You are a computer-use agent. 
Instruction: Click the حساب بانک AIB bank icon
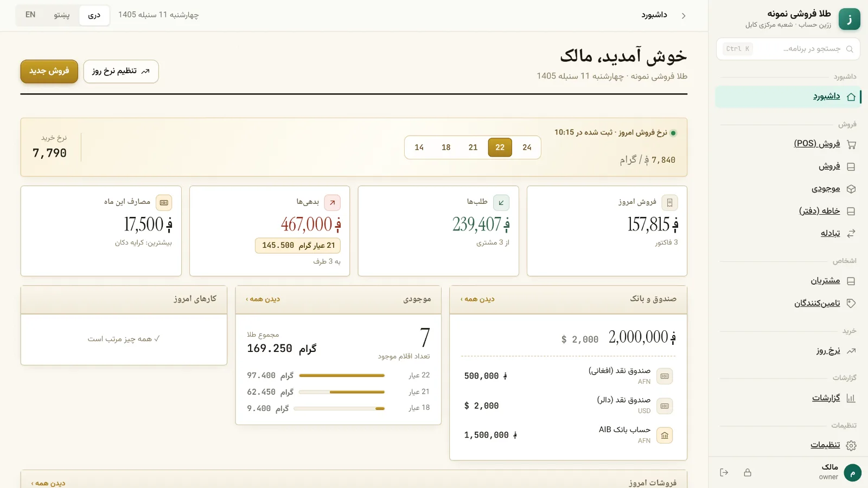665,435
